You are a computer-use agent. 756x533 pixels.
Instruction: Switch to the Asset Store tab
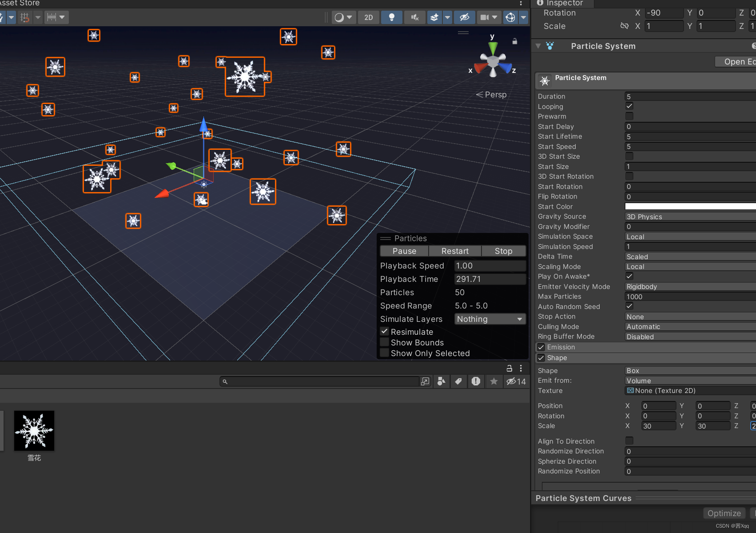coord(18,3)
